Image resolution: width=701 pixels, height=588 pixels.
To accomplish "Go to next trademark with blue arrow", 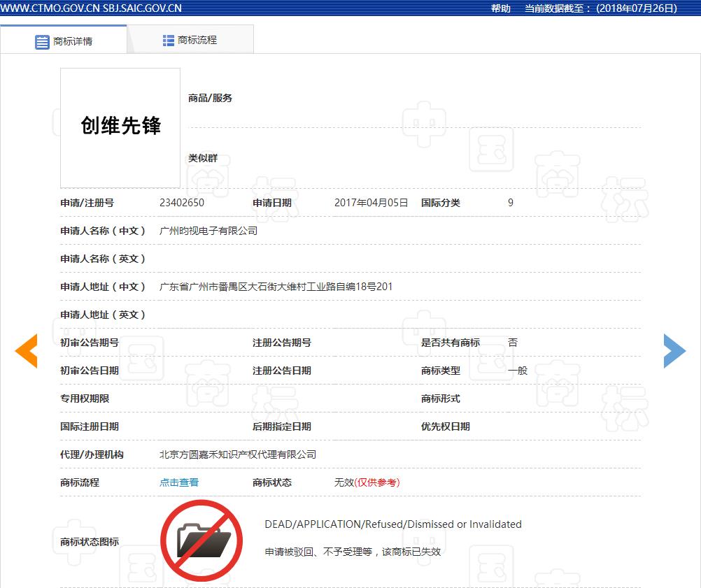I will pyautogui.click(x=674, y=351).
